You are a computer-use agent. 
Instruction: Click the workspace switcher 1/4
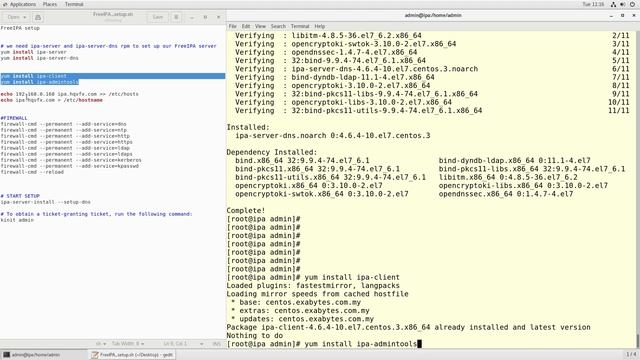(631, 354)
